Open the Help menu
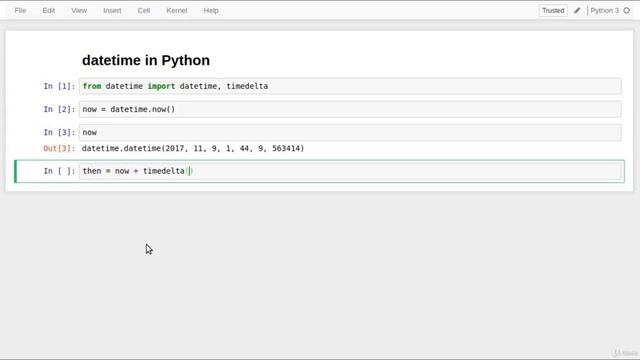640x360 pixels. 211,11
